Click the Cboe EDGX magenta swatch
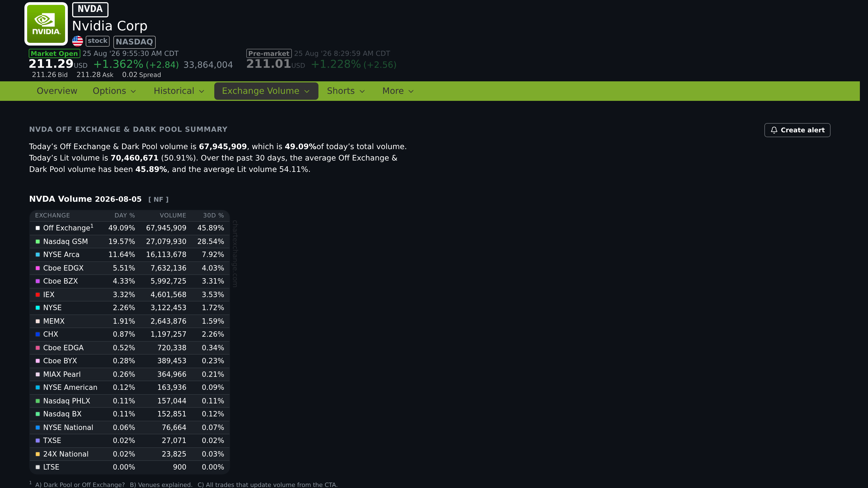The width and height of the screenshot is (868, 488). click(38, 268)
